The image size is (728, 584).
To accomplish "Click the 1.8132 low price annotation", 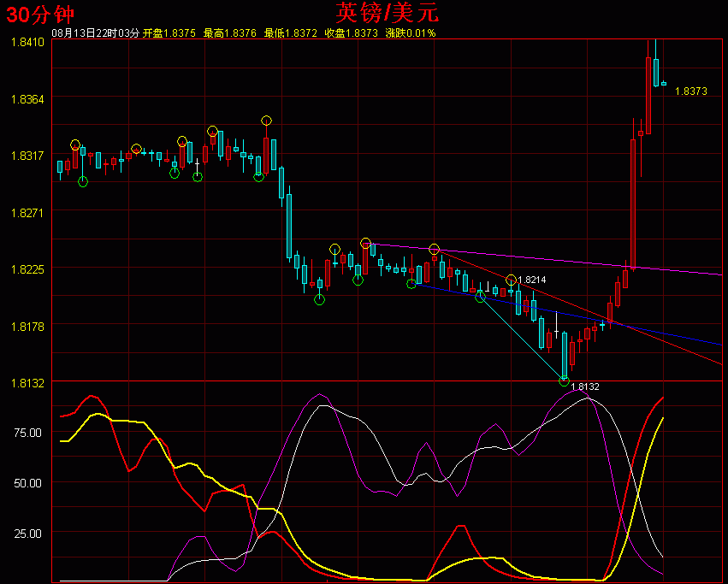I will pos(584,386).
